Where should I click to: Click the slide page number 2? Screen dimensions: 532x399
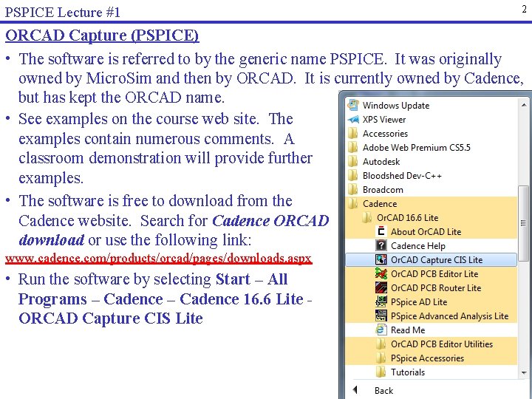click(x=524, y=9)
